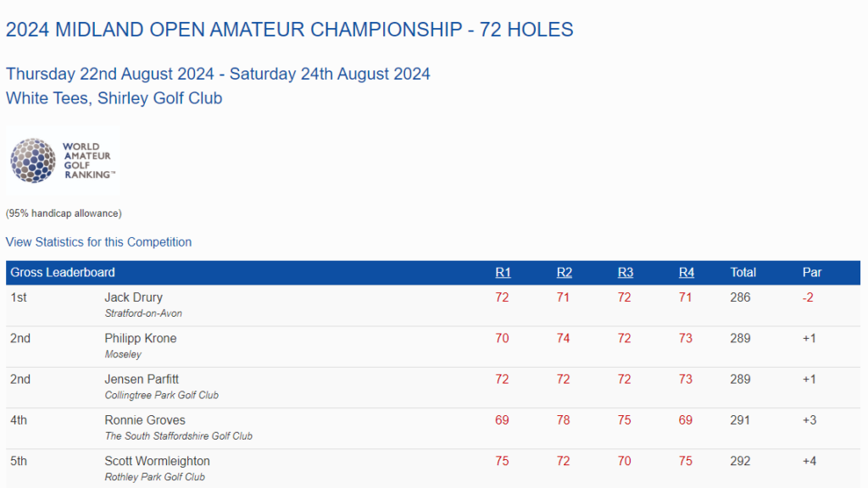Screen dimensions: 868x488
Task: Open Ronnie Groves' R1 score 69
Action: (x=502, y=420)
